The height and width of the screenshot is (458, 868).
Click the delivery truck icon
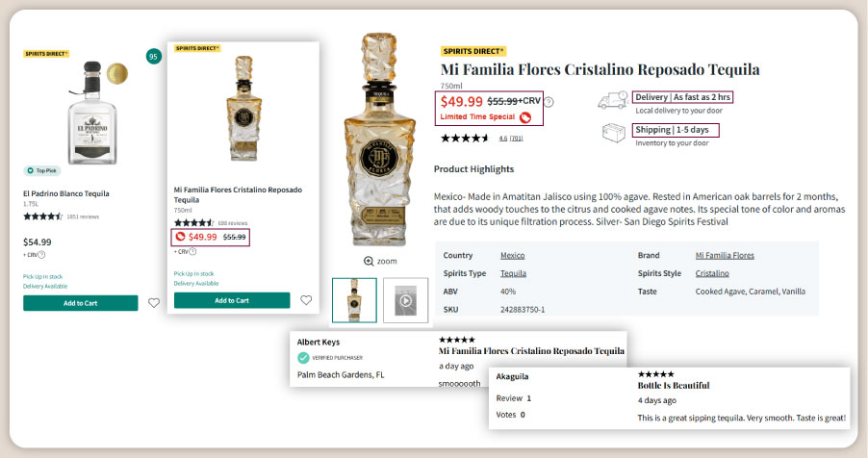613,102
